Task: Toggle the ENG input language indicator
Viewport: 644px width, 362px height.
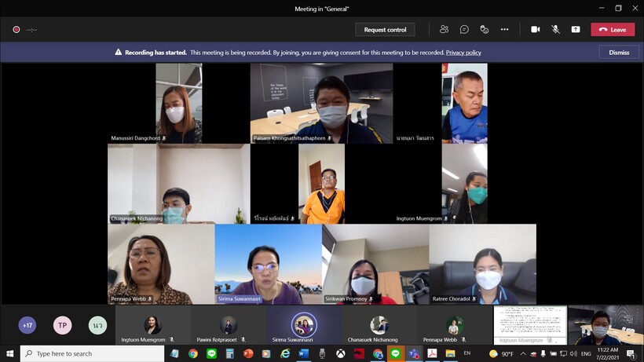Action: pyautogui.click(x=586, y=354)
